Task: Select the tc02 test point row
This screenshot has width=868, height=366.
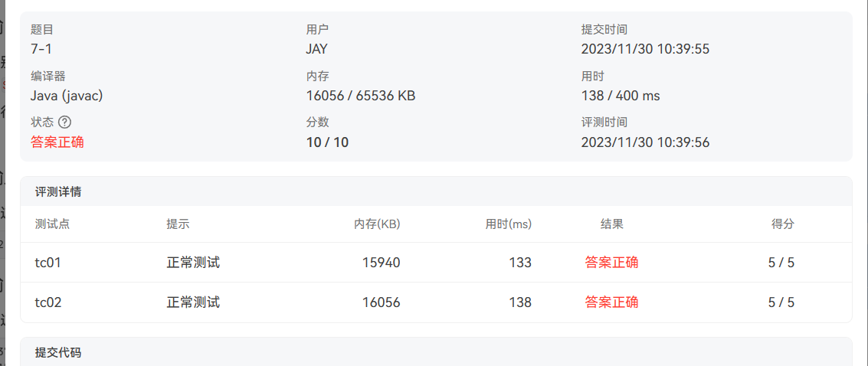Action: point(48,302)
